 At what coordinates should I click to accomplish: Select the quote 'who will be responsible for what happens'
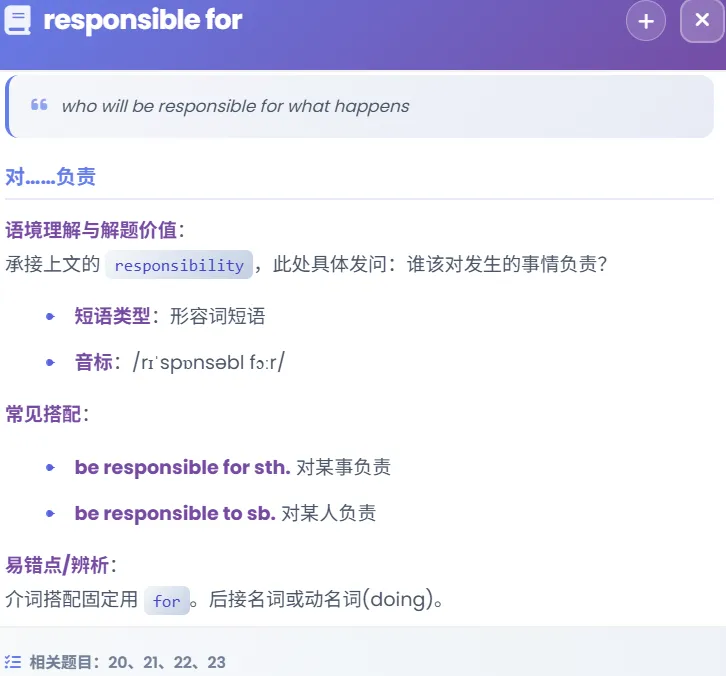[236, 106]
